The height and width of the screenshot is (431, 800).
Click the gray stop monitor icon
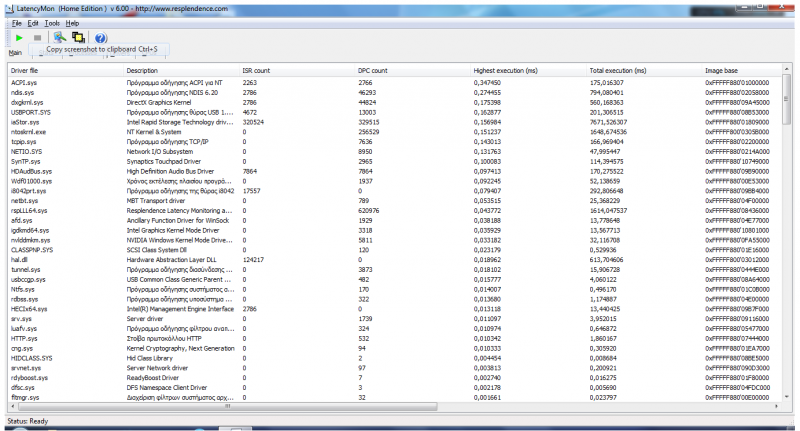[38, 38]
